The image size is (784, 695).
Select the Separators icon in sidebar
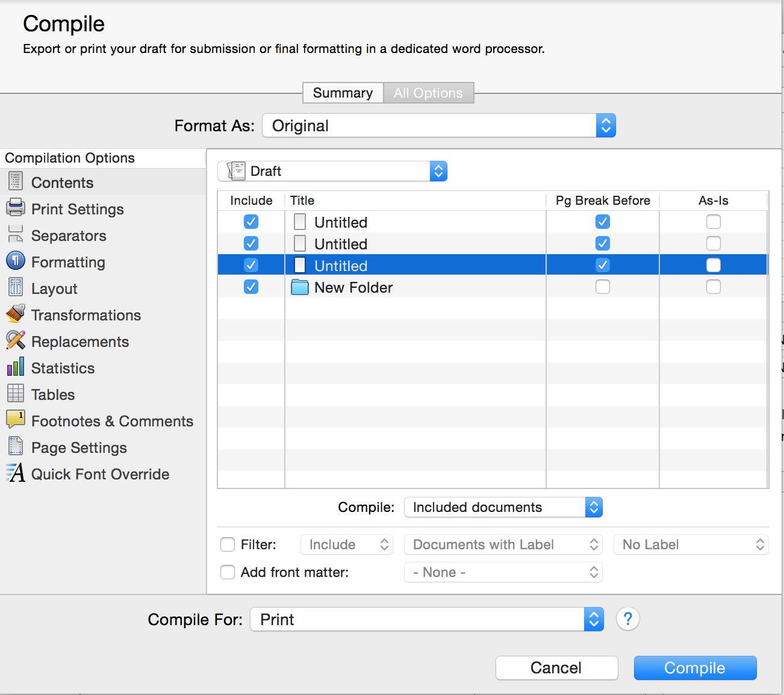[x=15, y=234]
